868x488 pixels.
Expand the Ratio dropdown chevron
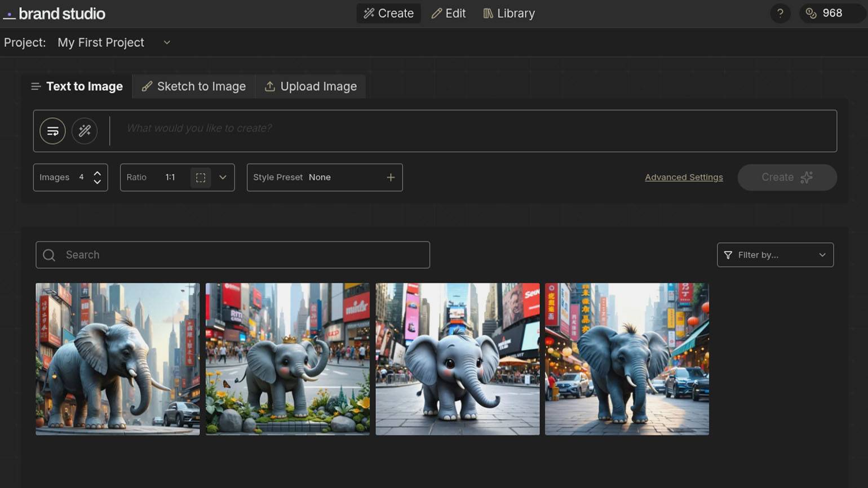223,178
